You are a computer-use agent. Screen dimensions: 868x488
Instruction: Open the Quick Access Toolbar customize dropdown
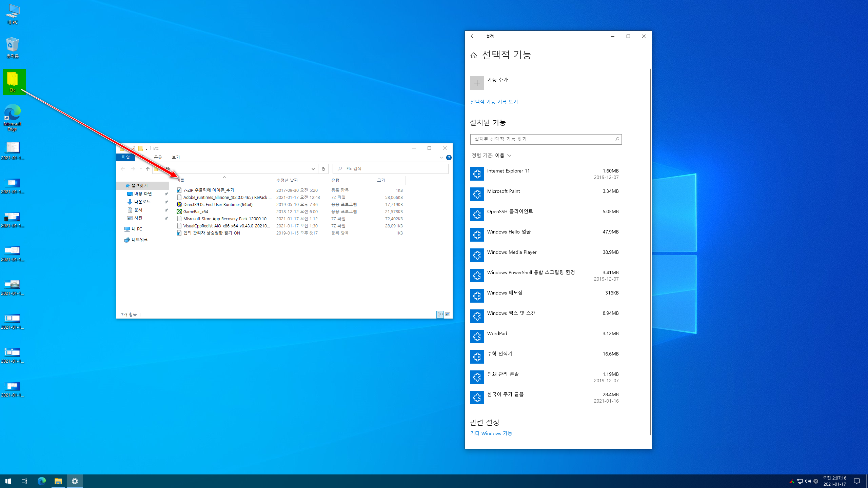(x=146, y=148)
